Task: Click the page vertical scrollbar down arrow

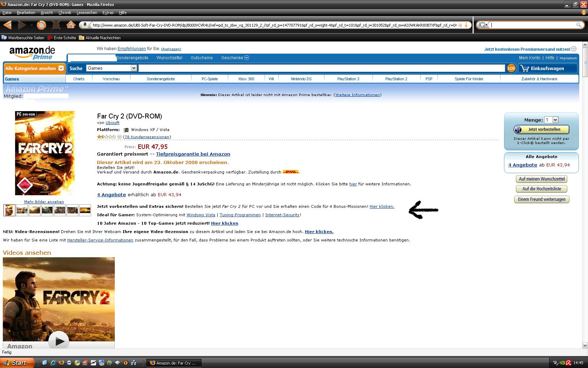Action: pos(584,346)
